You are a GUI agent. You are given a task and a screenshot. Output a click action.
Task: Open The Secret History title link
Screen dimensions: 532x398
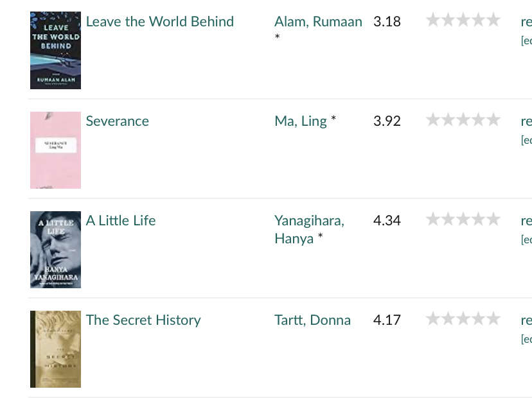[143, 320]
